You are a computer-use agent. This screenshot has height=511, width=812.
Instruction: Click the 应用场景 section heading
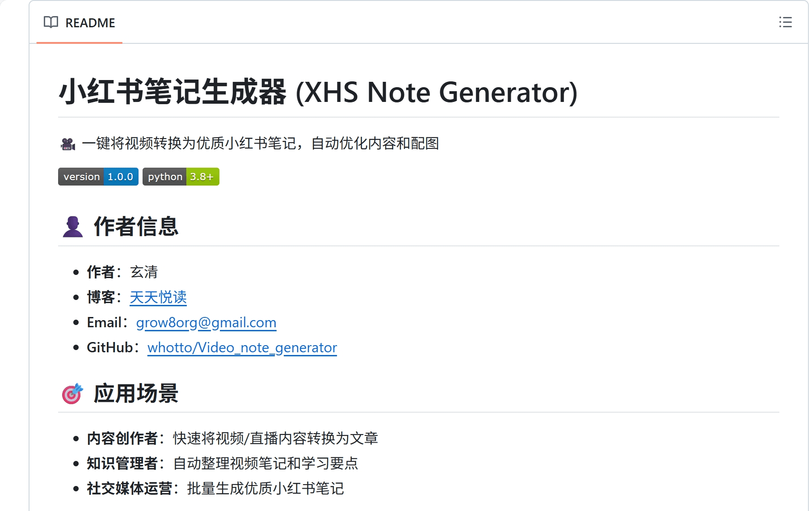coord(136,393)
